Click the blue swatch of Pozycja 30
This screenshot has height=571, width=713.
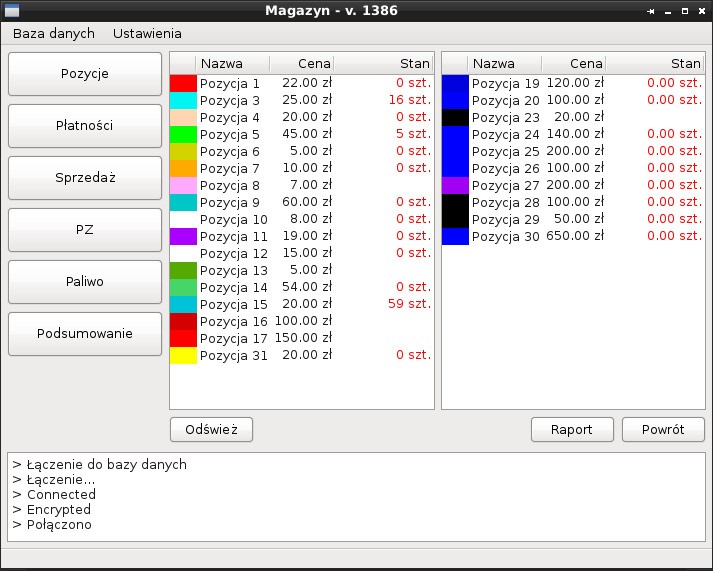coord(455,236)
